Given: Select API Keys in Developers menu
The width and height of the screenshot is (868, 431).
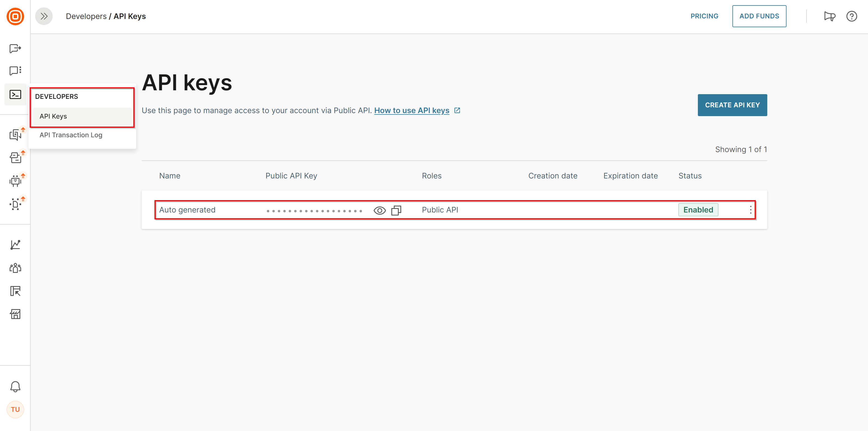Looking at the screenshot, I should [82, 116].
